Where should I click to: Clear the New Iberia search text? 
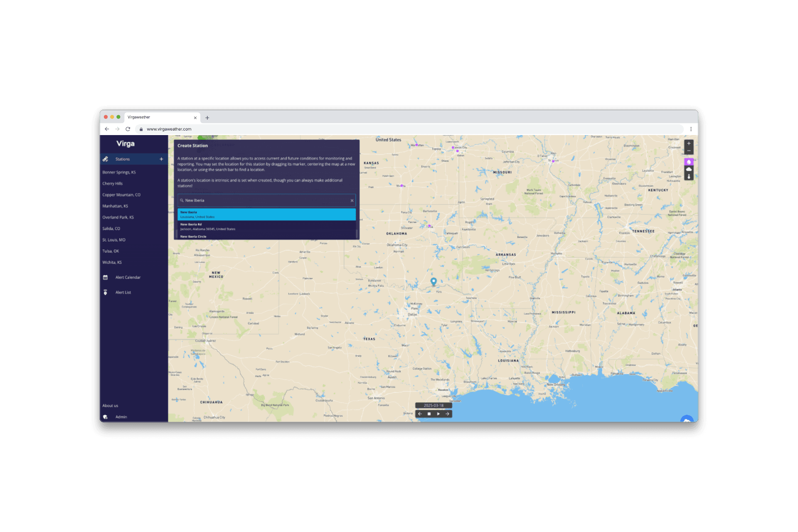click(x=352, y=201)
